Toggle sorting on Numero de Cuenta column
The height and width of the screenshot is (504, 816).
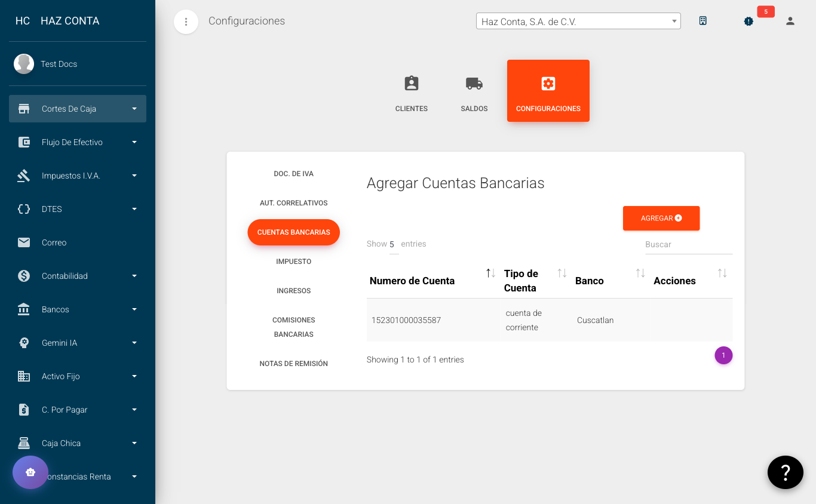point(490,272)
